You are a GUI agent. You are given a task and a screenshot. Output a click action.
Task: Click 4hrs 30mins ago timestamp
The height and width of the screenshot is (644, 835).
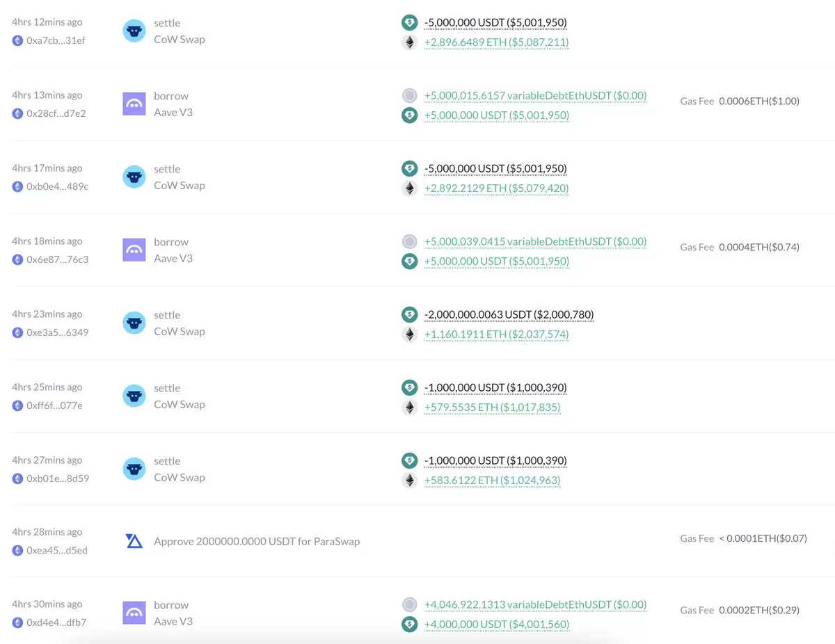pyautogui.click(x=47, y=604)
